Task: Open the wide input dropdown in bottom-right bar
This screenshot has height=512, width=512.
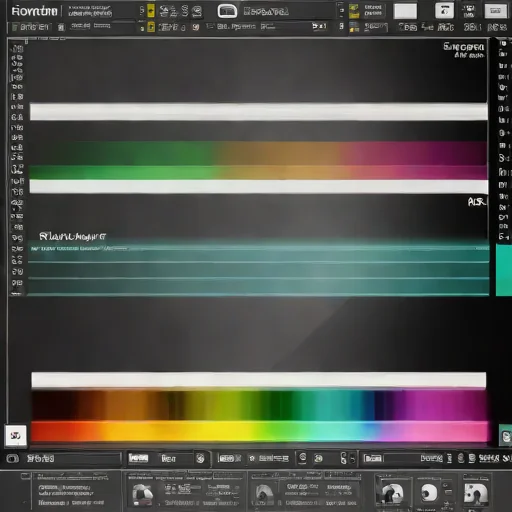Action: pos(404,459)
